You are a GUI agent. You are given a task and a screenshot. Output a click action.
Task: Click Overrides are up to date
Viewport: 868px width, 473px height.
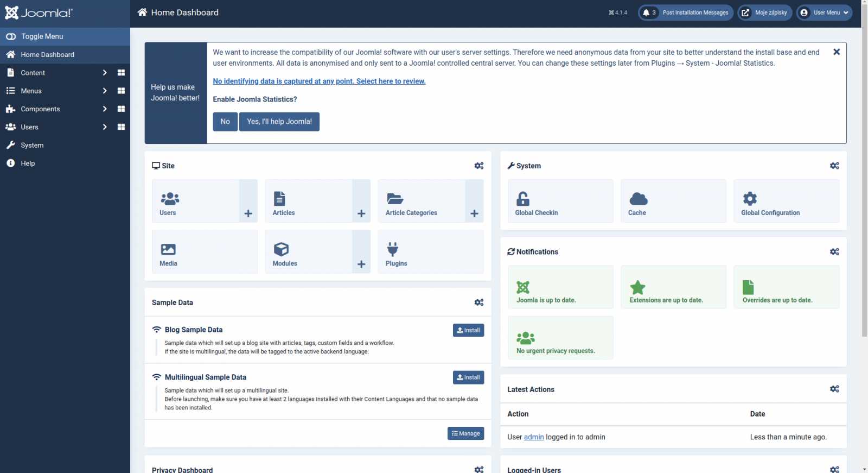click(x=786, y=287)
